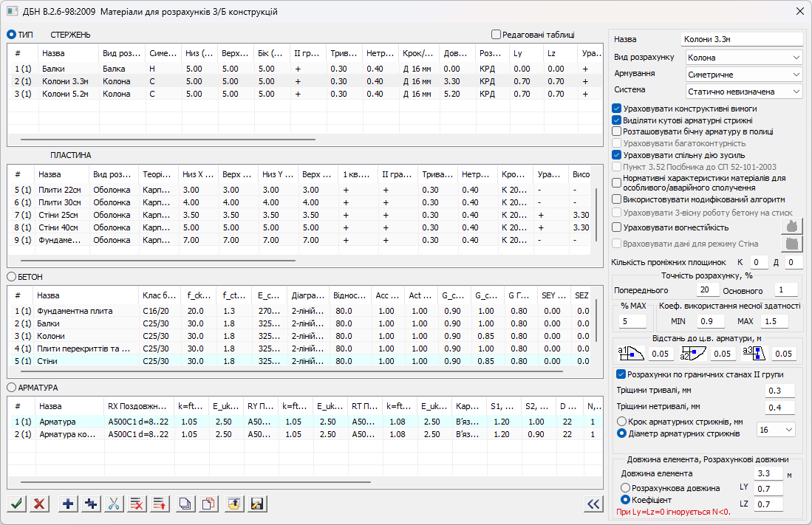Click the save diskette icon
Screen dimensions: 812x525
click(257, 504)
